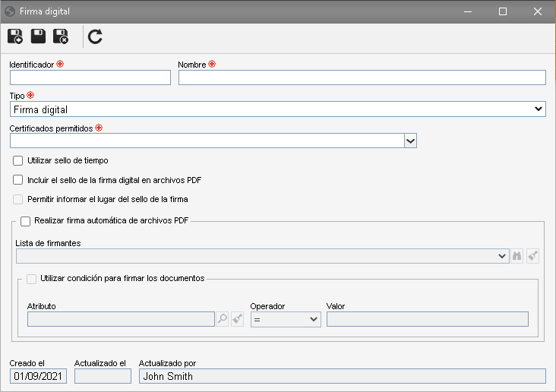Click clear brush icon beside Lista de firmantes

point(532,256)
